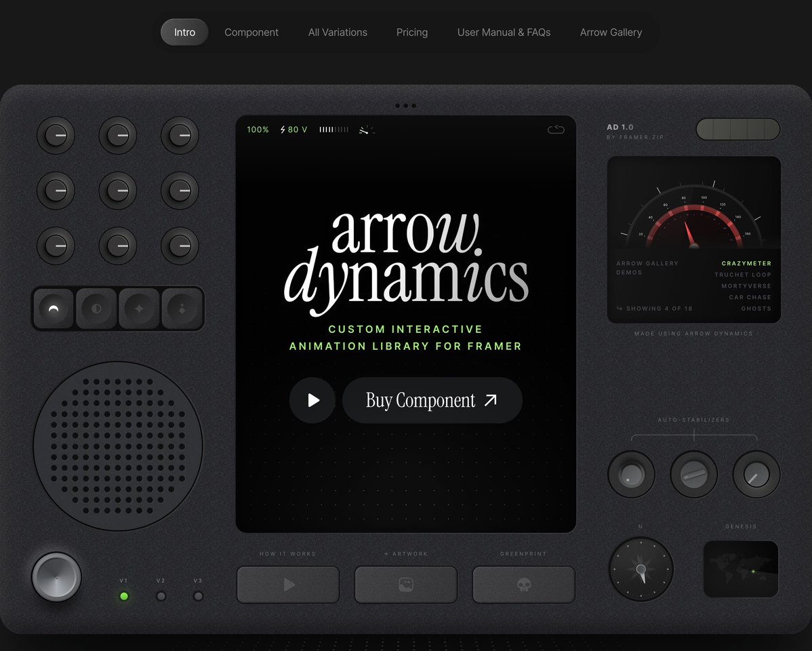Image resolution: width=812 pixels, height=651 pixels.
Task: Open the User Manual & FAQs tab
Action: pyautogui.click(x=504, y=32)
